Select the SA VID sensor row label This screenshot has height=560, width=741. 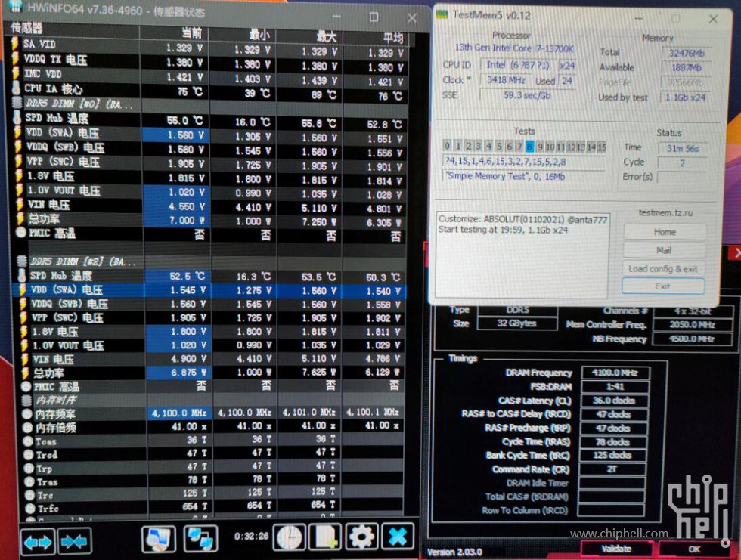39,44
